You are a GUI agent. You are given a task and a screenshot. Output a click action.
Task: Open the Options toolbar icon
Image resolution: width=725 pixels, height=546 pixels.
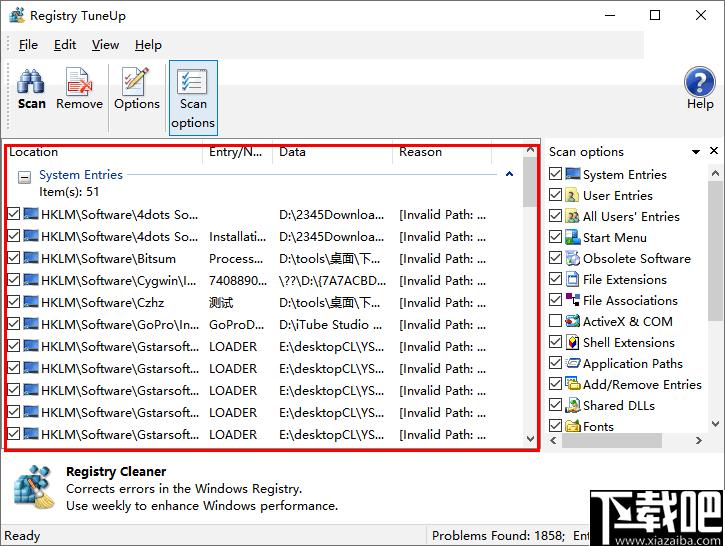coord(136,81)
